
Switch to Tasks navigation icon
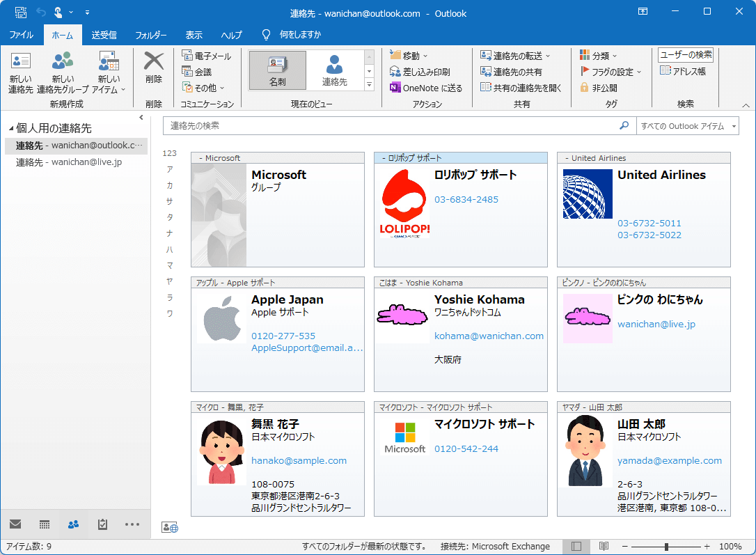(x=102, y=524)
